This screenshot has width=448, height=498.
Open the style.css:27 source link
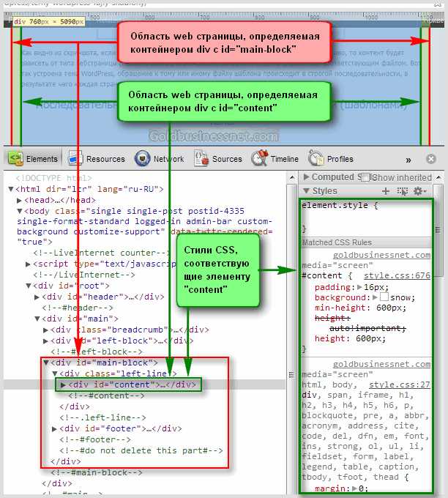click(x=399, y=384)
